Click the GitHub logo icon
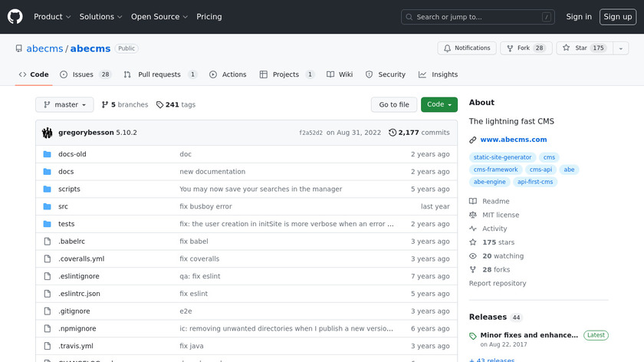This screenshot has width=644, height=362. coord(15,17)
